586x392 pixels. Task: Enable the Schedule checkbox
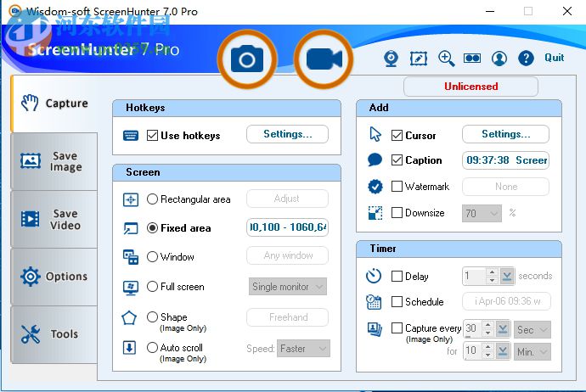(x=397, y=301)
